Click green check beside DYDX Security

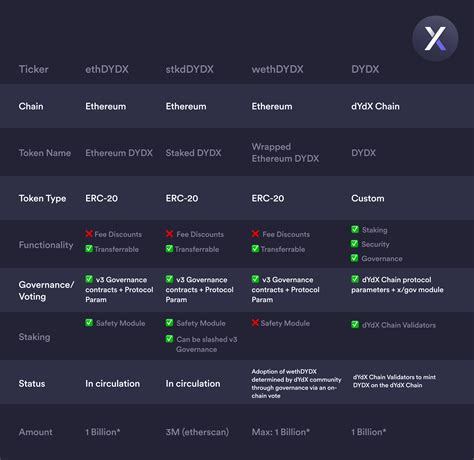pyautogui.click(x=355, y=244)
